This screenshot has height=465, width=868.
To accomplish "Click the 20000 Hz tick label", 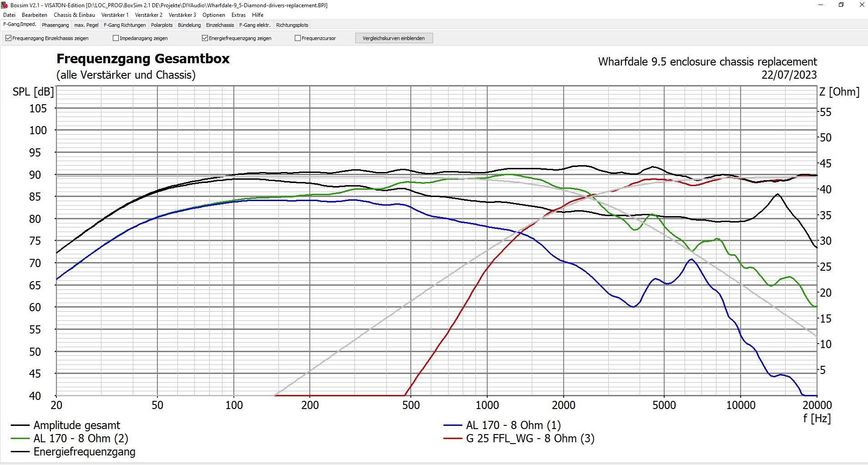I will (817, 405).
